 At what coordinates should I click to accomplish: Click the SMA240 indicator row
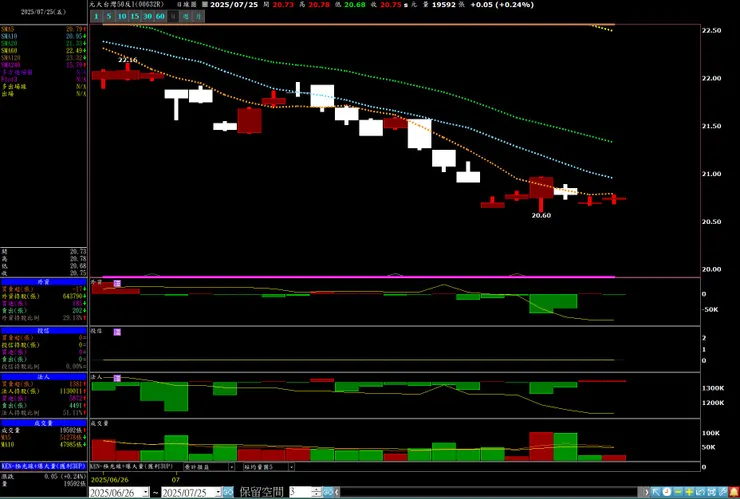tap(43, 65)
